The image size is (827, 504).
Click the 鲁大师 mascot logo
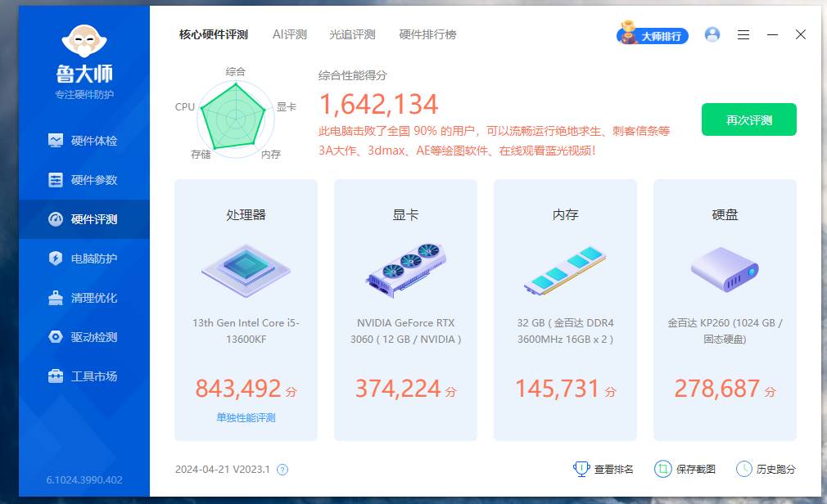(84, 41)
